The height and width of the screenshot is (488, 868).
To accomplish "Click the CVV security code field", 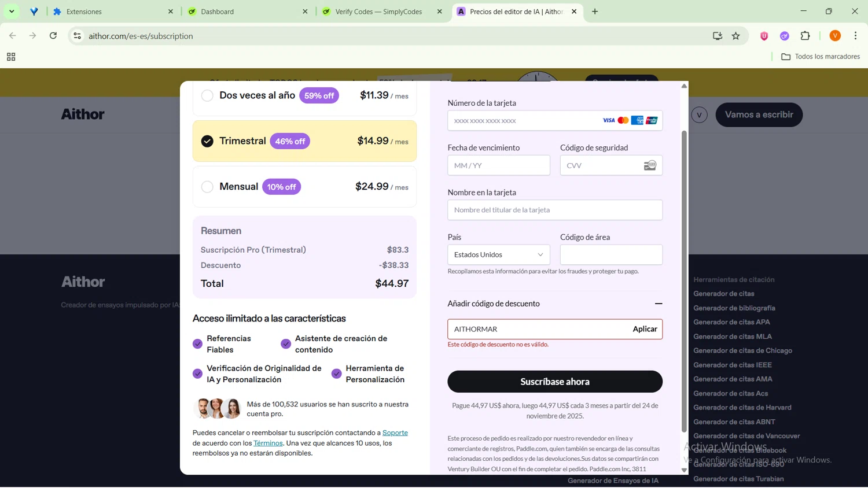I will pos(611,165).
